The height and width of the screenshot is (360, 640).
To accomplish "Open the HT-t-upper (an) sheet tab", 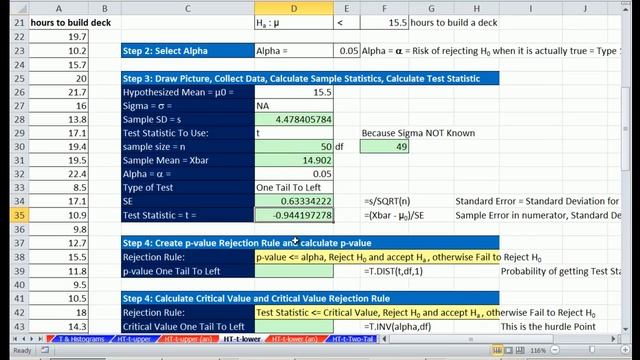I will click(x=188, y=339).
